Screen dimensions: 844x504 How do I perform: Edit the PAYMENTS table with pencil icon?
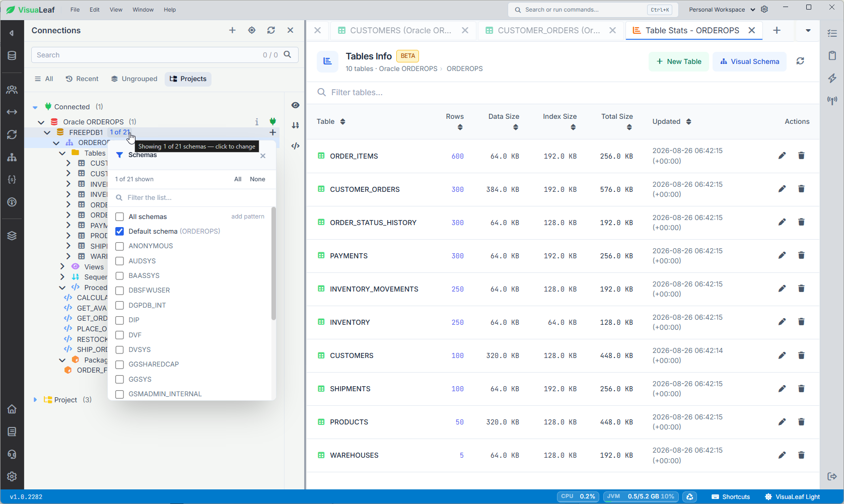pyautogui.click(x=782, y=255)
